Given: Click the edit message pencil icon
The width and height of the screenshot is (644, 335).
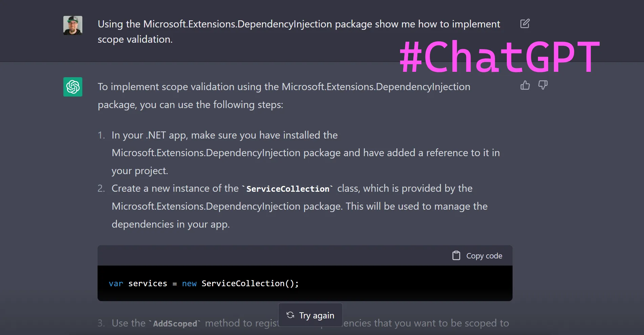Looking at the screenshot, I should coord(525,23).
